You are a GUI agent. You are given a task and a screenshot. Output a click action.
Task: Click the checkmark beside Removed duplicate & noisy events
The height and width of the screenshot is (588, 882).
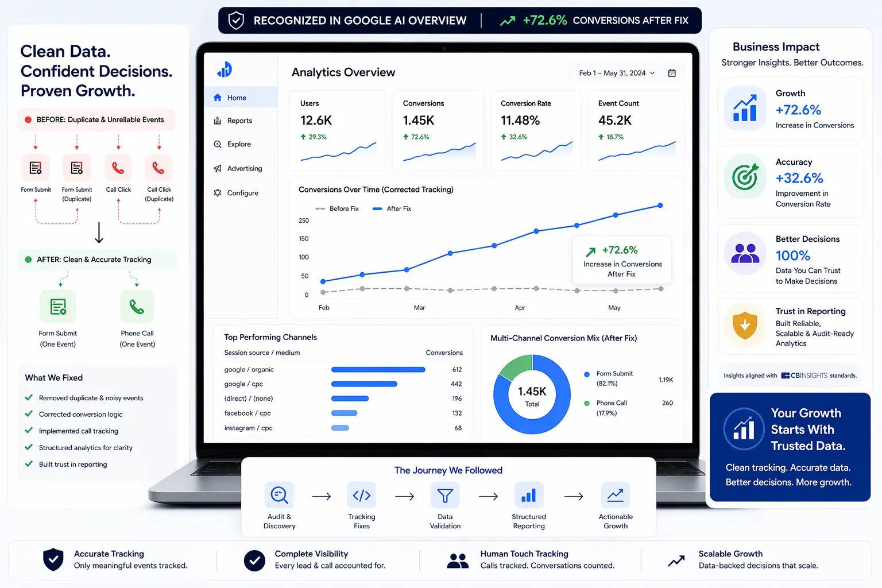click(29, 397)
